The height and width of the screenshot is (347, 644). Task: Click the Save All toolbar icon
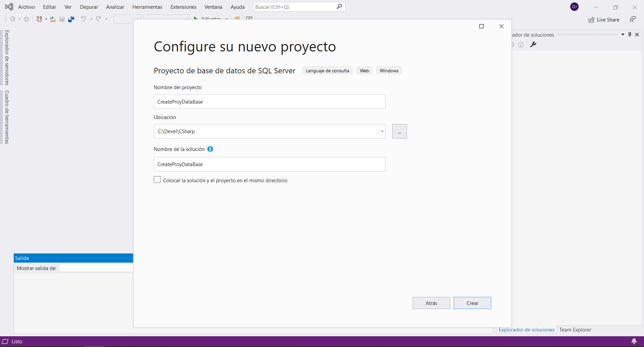(71, 19)
